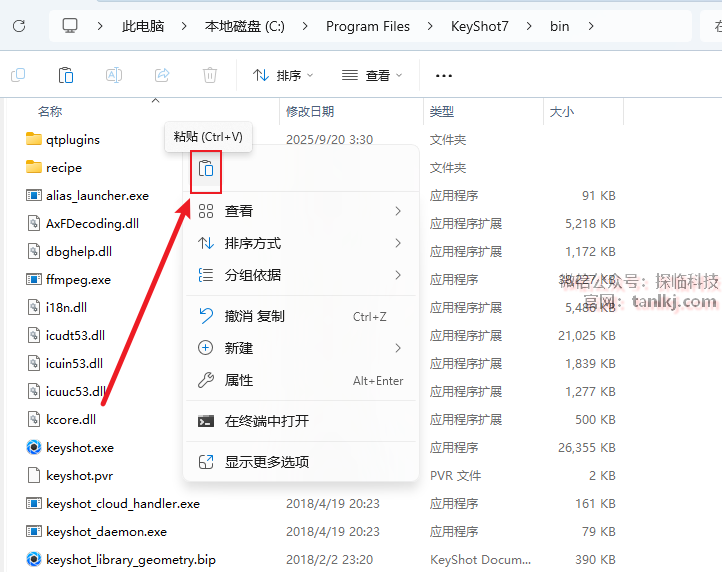Click the recipe folder icon
Viewport: 722px width, 575px height.
point(34,167)
